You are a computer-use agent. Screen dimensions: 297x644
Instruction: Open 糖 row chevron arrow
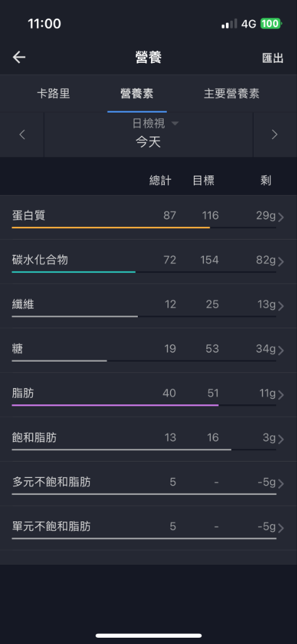pos(281,350)
